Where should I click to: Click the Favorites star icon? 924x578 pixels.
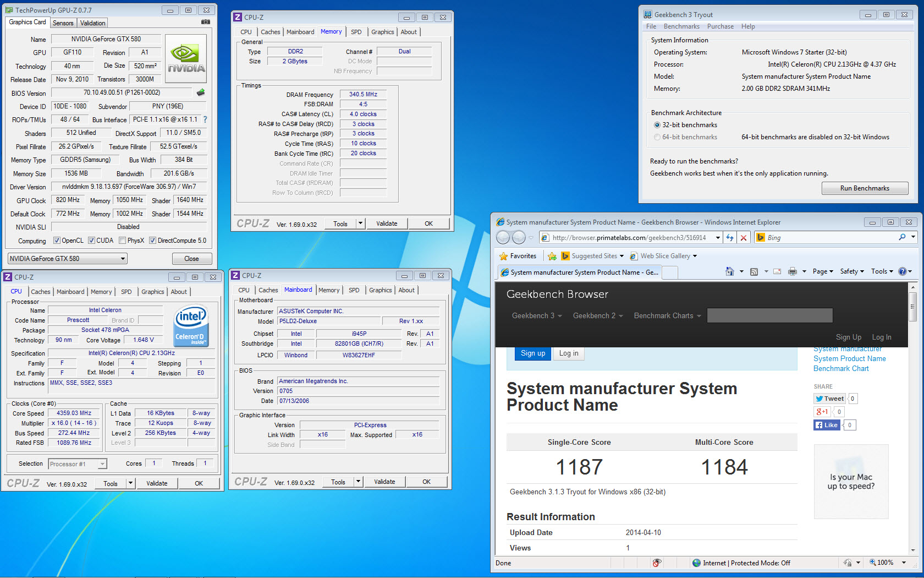pyautogui.click(x=503, y=256)
